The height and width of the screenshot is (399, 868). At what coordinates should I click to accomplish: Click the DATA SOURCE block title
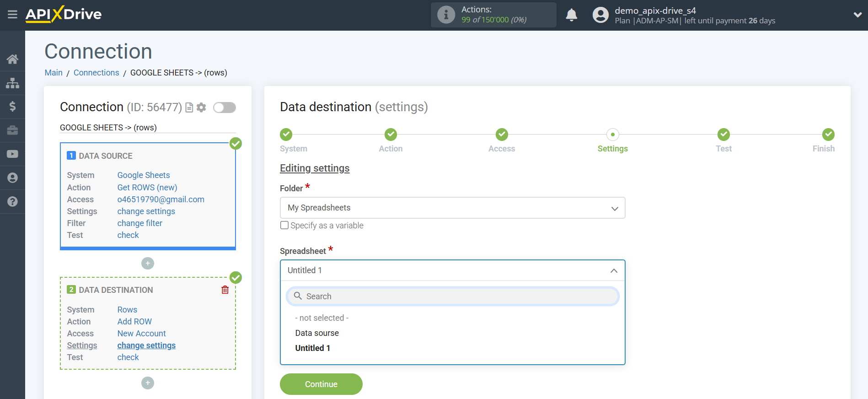click(x=106, y=156)
